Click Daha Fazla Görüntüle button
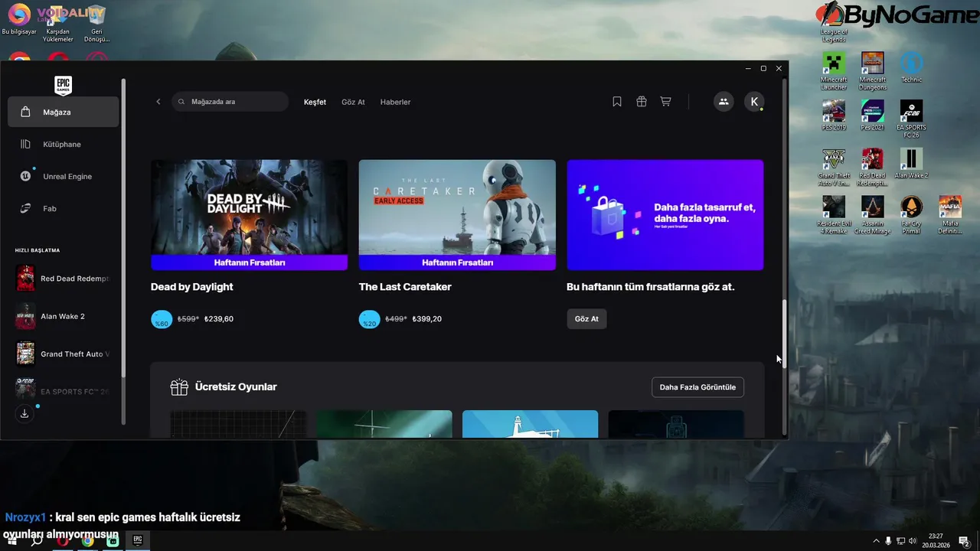This screenshot has width=980, height=551. click(x=697, y=387)
